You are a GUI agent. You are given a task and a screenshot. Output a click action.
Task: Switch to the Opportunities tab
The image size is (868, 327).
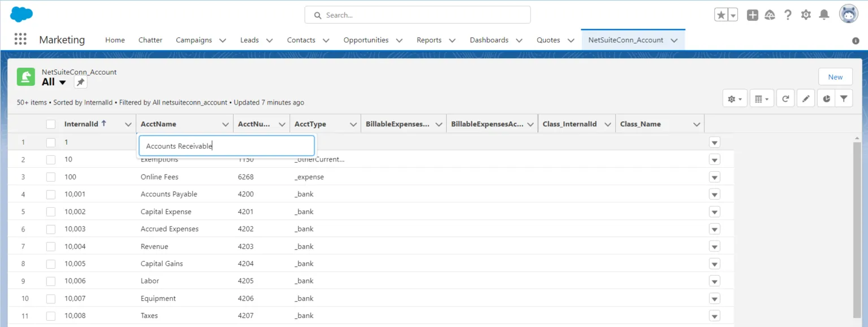pyautogui.click(x=366, y=40)
